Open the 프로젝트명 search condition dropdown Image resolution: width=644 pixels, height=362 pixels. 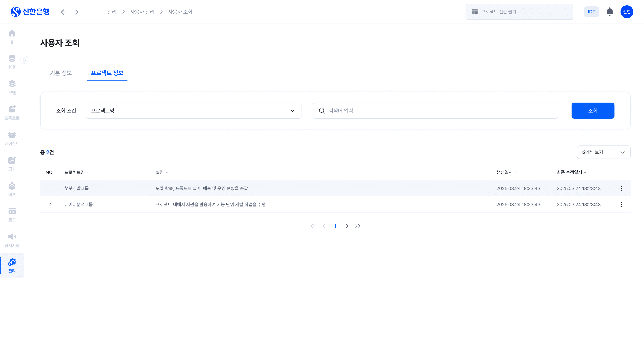[x=194, y=111]
